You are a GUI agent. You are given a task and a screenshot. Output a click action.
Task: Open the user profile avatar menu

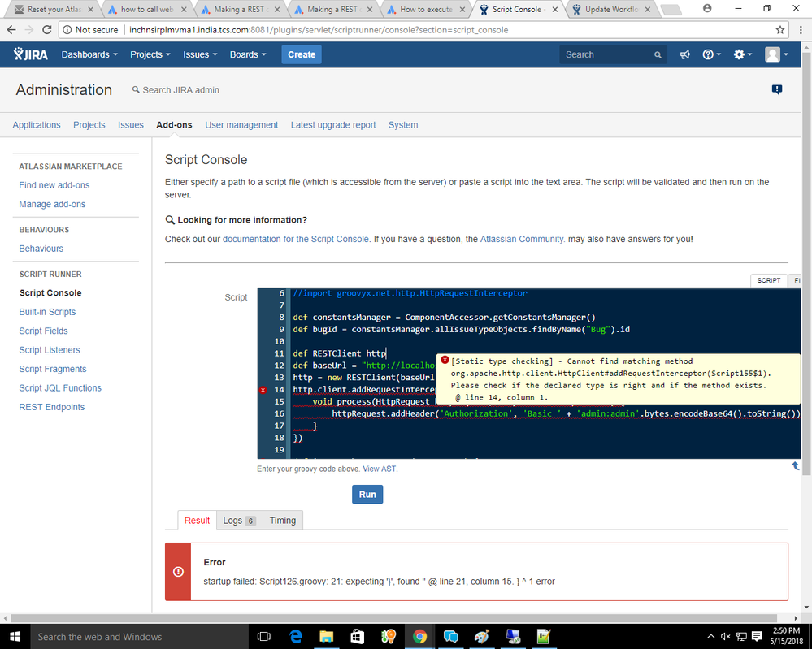tap(776, 54)
